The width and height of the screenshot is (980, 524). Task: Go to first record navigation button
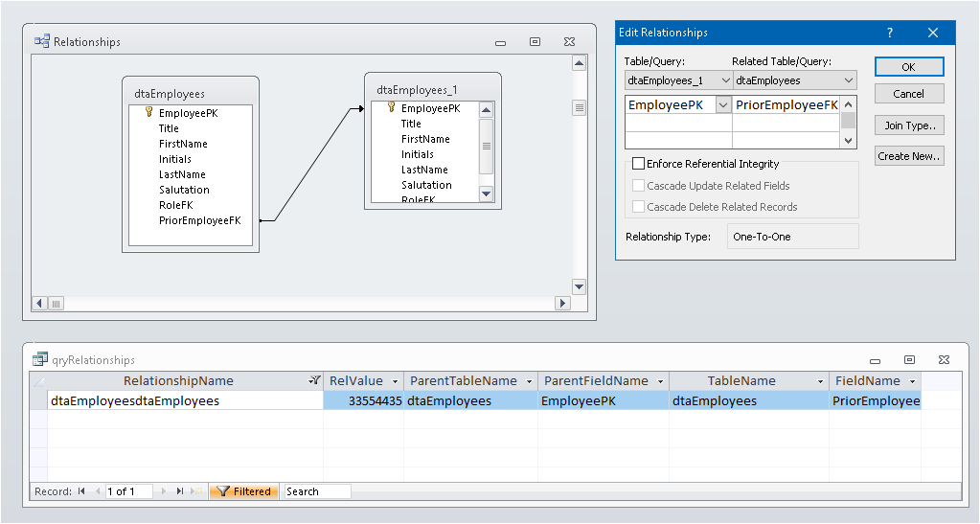tap(81, 491)
